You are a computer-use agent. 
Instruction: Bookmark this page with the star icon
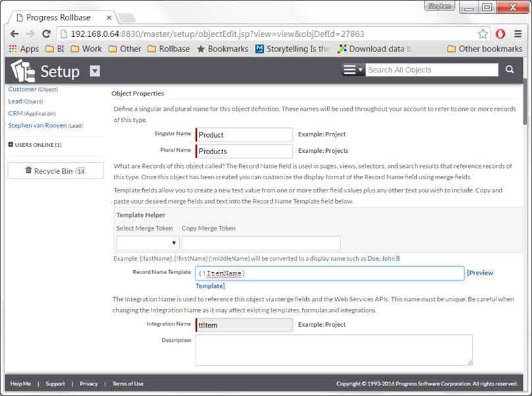[483, 34]
